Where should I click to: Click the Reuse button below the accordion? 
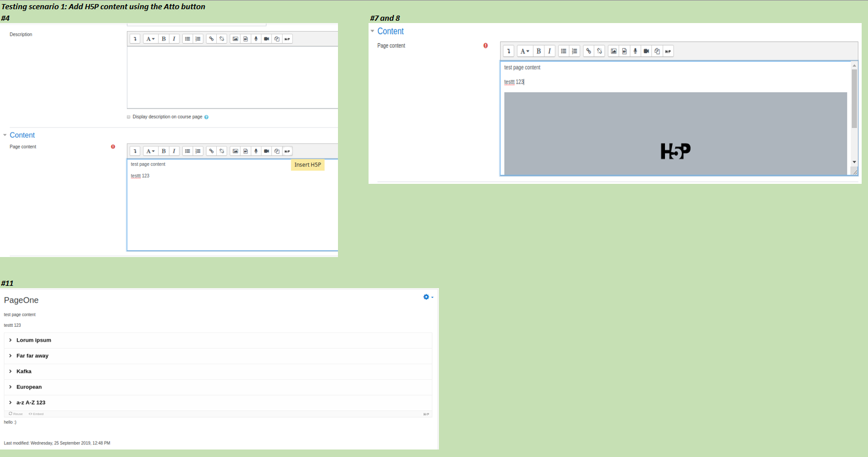16,414
